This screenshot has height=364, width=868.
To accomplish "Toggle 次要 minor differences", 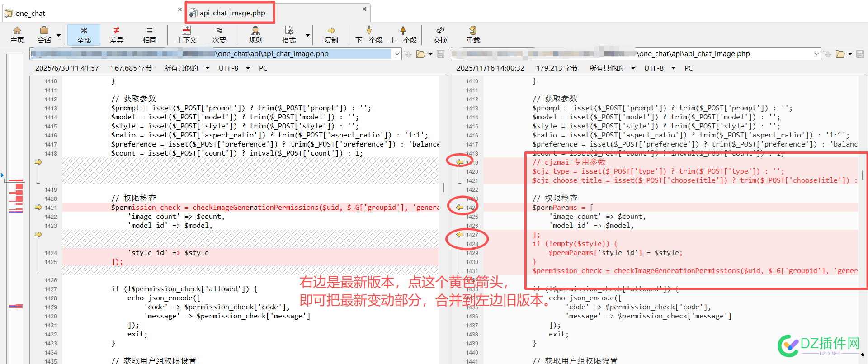I will point(219,35).
